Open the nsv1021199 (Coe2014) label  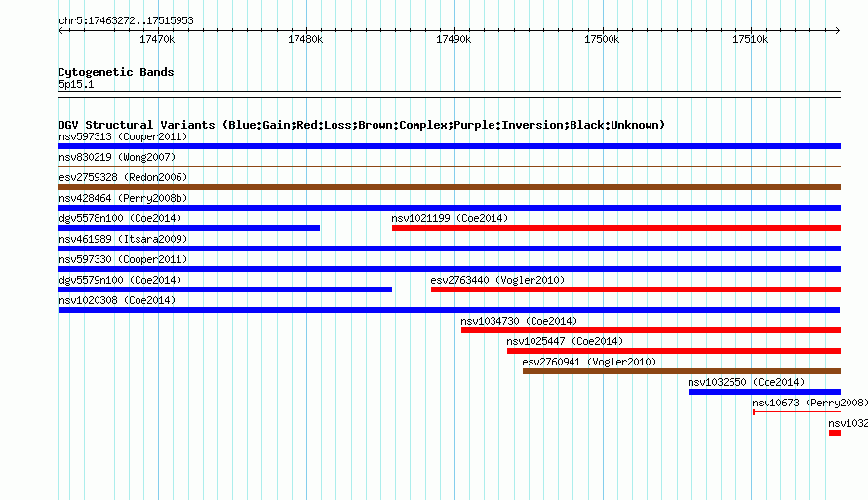450,218
